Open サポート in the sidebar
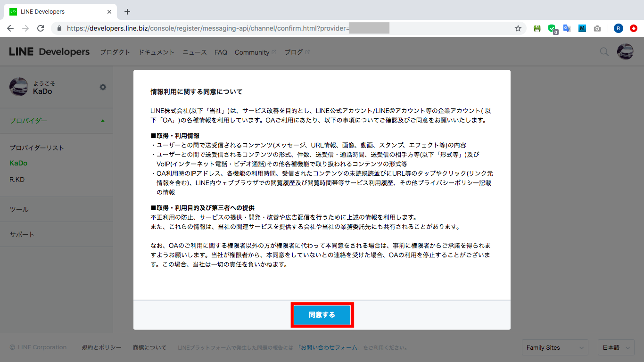Image resolution: width=644 pixels, height=362 pixels. [57, 234]
